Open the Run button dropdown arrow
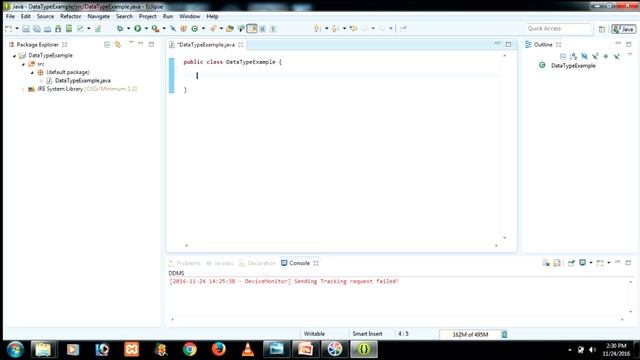This screenshot has height=360, width=640. coord(146,29)
